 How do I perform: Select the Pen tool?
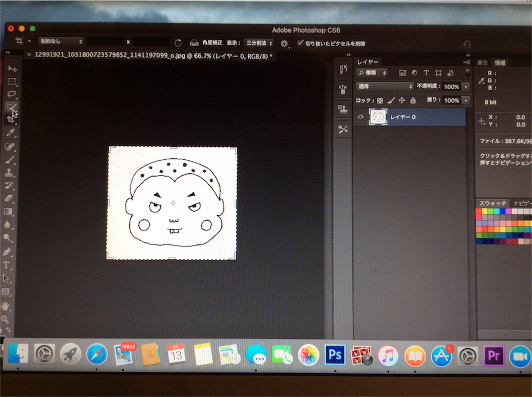coord(7,252)
